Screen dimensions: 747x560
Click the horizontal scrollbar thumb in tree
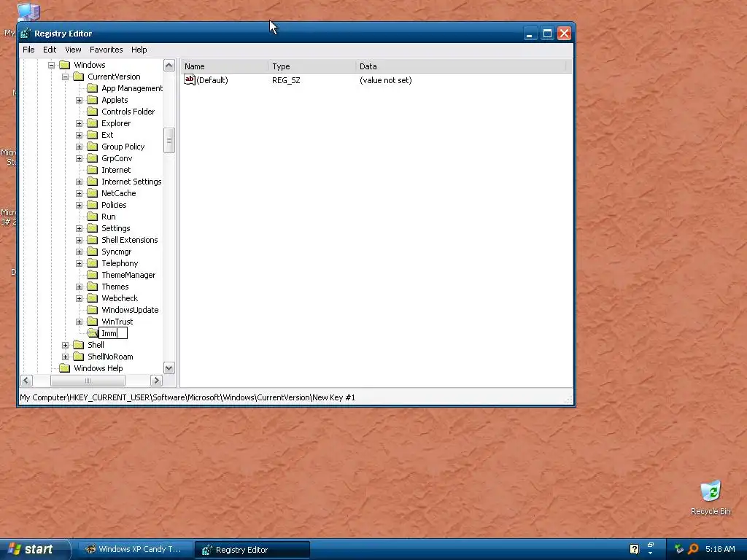tap(88, 381)
